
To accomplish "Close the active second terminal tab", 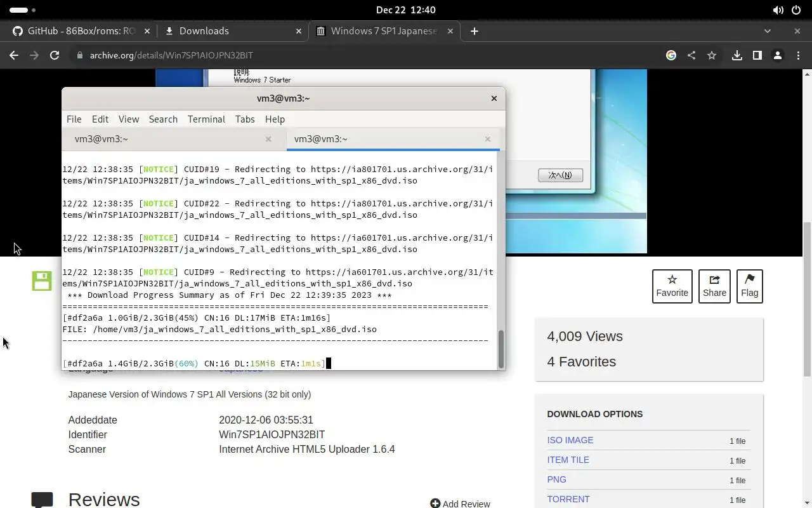I will 488,139.
